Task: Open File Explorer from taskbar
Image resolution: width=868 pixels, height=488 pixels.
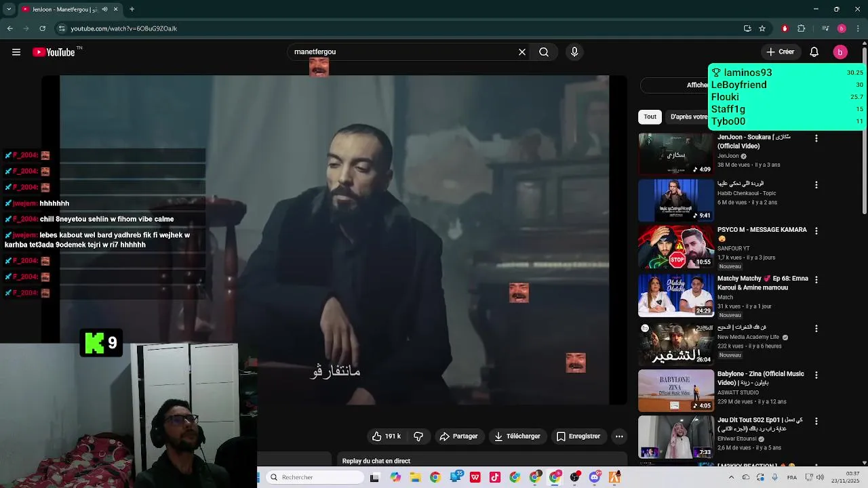Action: tap(415, 477)
